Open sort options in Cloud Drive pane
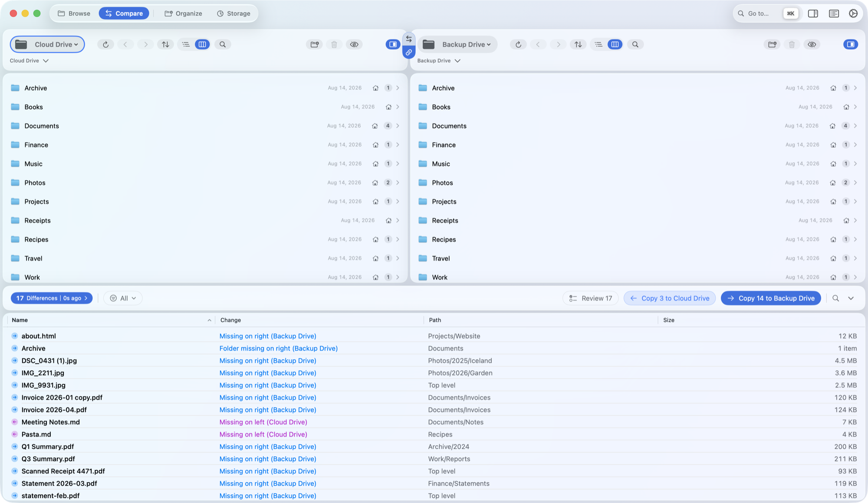 coord(165,44)
